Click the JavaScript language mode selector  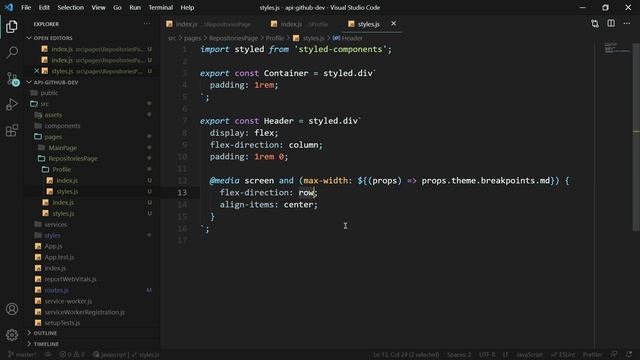click(x=529, y=355)
